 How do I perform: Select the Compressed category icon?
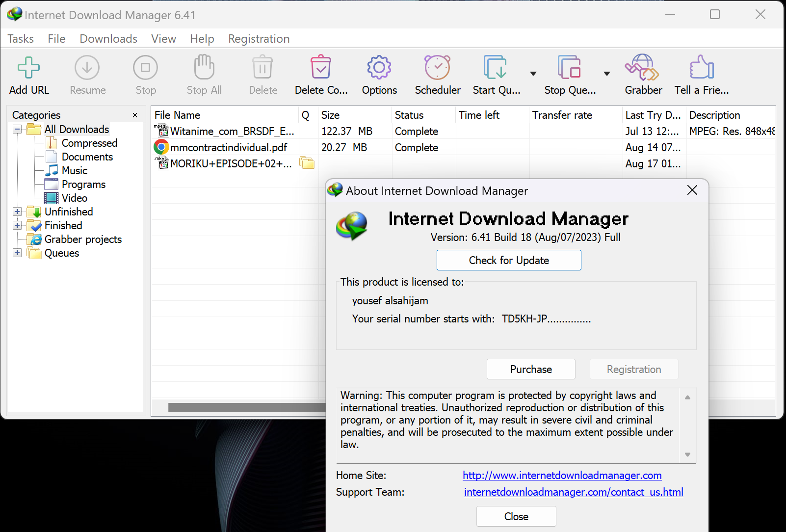pyautogui.click(x=51, y=143)
